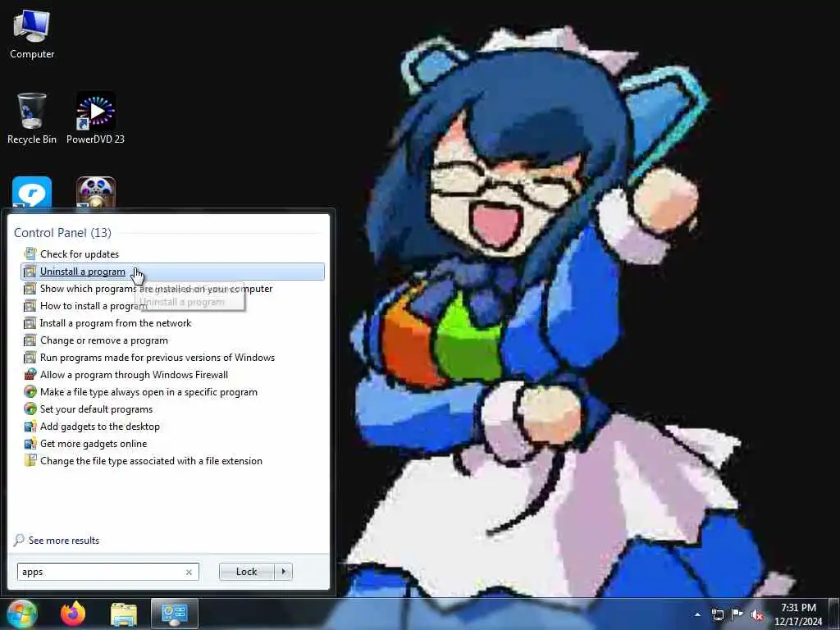Click icon for Run programs made for previous versions
The width and height of the screenshot is (840, 630).
(x=30, y=358)
